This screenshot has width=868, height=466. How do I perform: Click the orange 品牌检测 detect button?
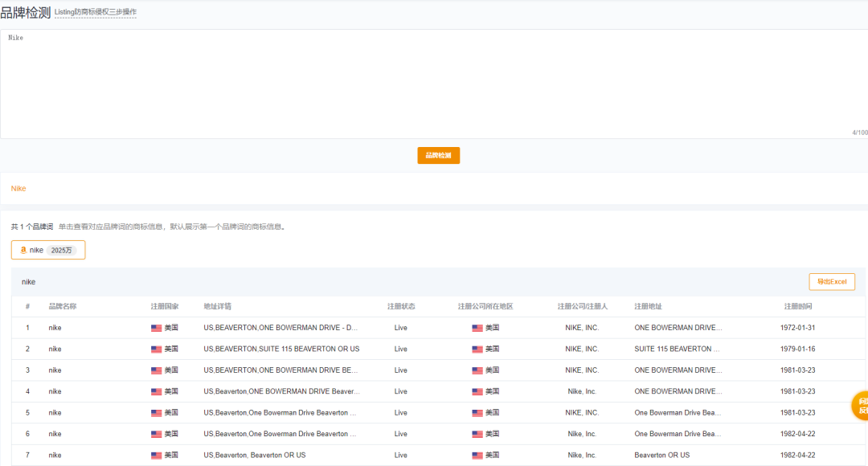pos(438,156)
